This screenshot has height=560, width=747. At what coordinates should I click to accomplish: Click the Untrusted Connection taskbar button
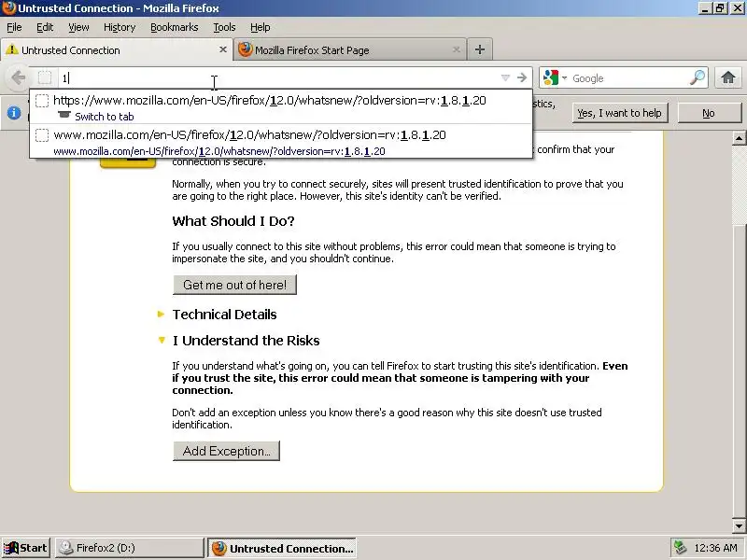coord(282,548)
